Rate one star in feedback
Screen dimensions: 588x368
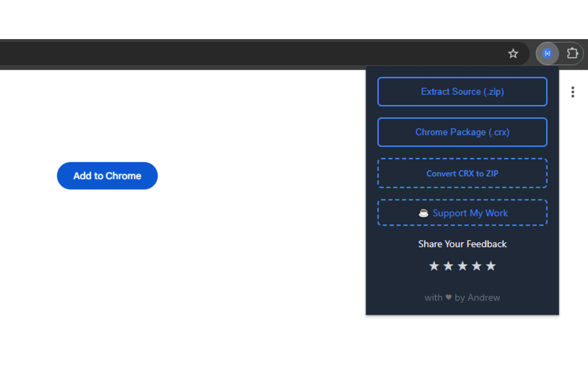(x=434, y=266)
